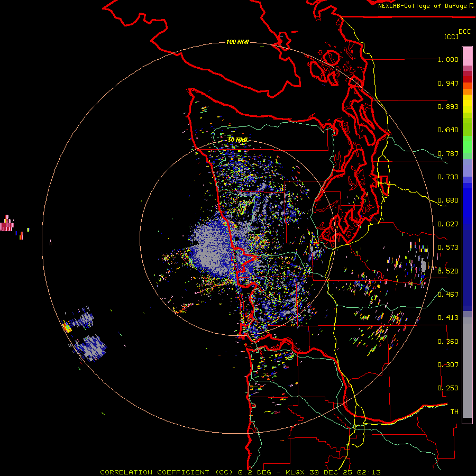
Task: Click the 0.733 scale value
Action: 448,177
